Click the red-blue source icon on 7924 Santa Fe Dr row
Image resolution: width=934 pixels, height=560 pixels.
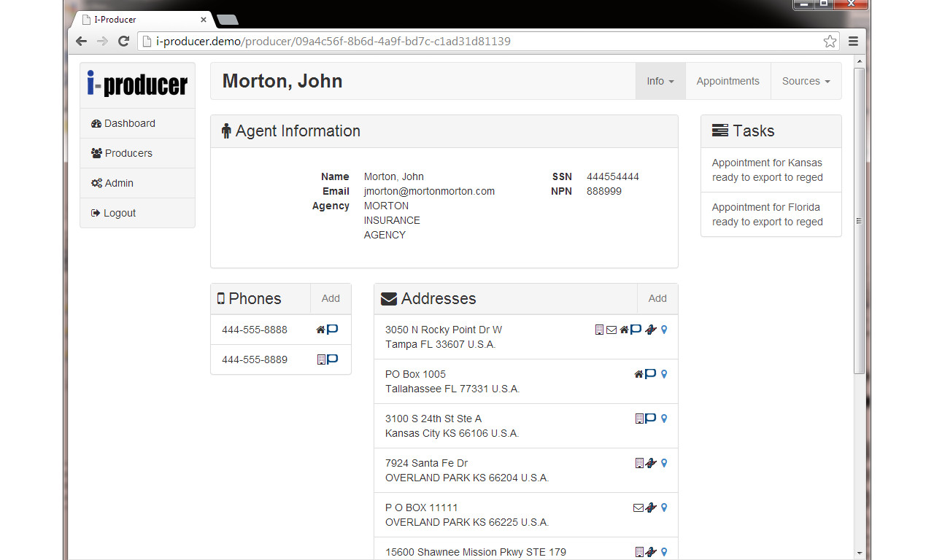(x=651, y=463)
